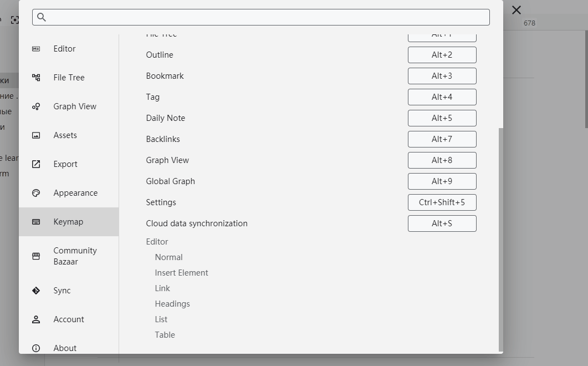Click the Sync diamond icon
The width and height of the screenshot is (588, 366).
coord(36,291)
